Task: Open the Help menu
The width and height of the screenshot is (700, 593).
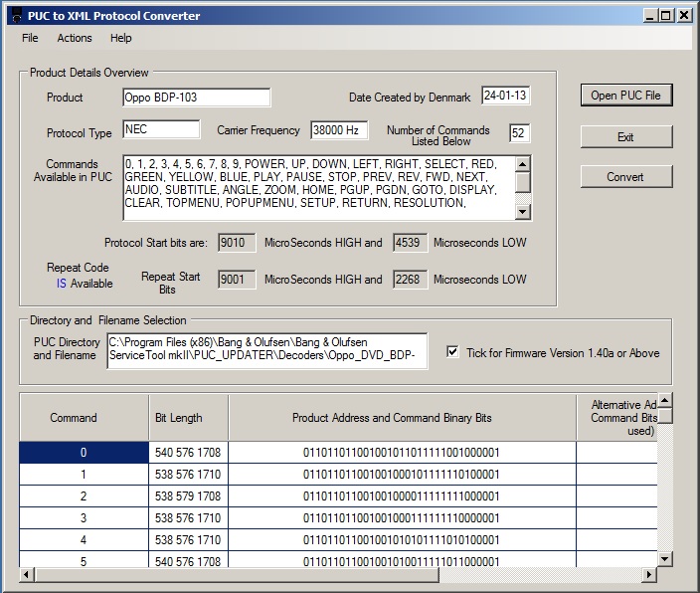Action: pyautogui.click(x=121, y=38)
